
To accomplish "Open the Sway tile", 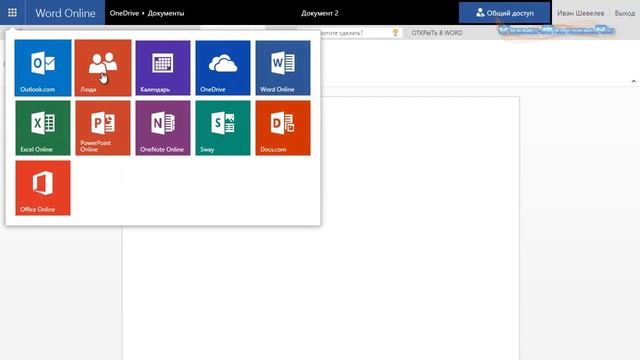I will click(x=223, y=128).
